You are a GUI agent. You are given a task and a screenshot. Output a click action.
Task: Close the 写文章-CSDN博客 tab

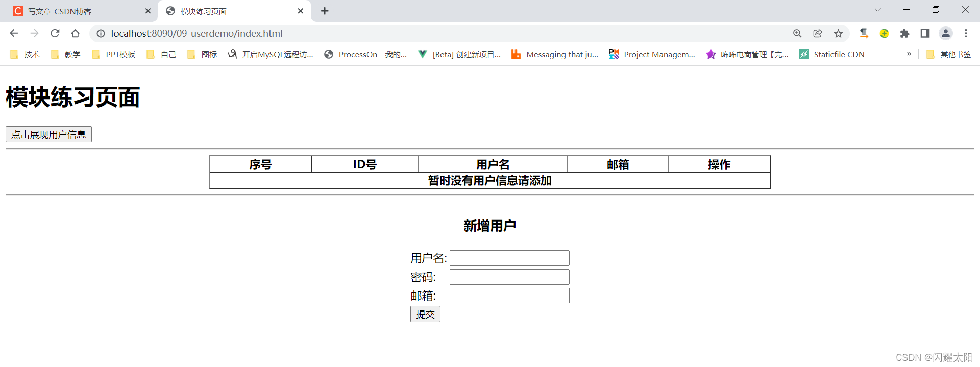click(148, 11)
